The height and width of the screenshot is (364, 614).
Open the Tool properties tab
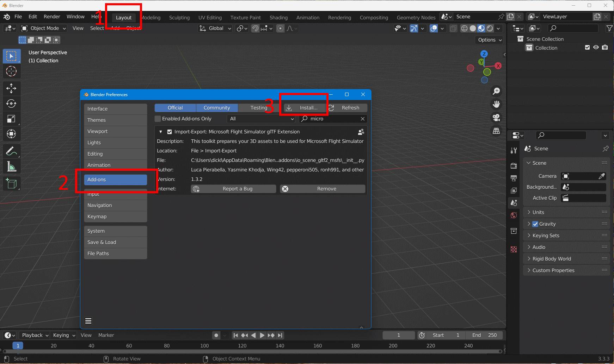[514, 151]
